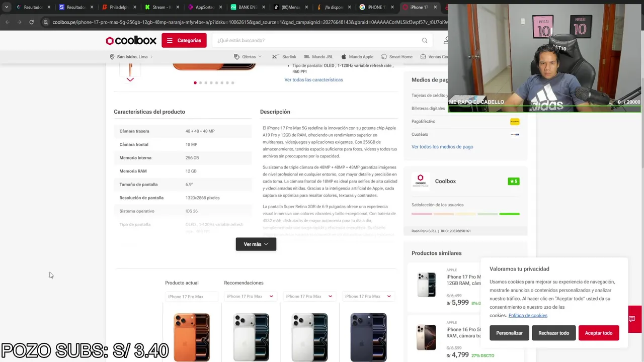Open the Mundo JBL menu item
The image size is (644, 362).
(318, 57)
